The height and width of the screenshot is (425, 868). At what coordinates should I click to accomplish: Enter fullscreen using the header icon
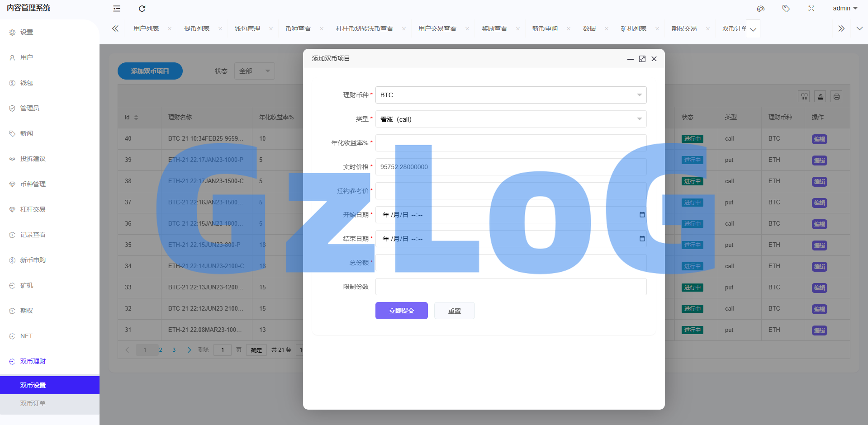pos(811,9)
